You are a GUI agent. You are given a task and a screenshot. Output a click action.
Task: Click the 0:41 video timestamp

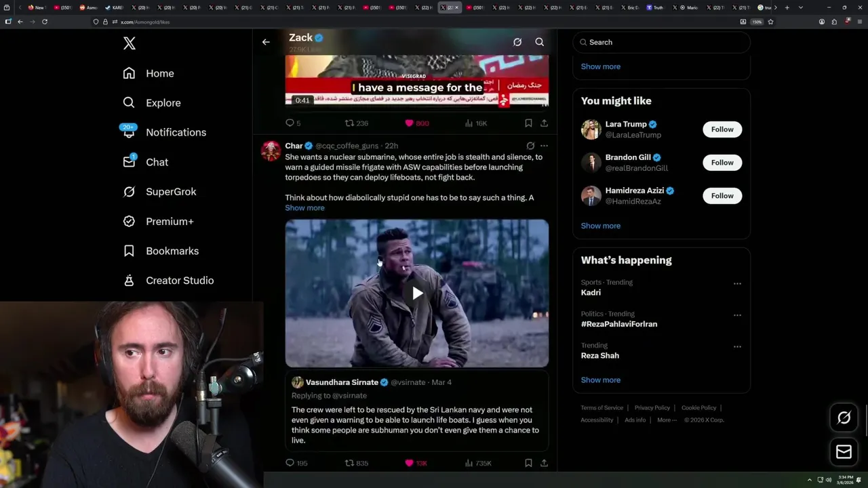tap(302, 100)
